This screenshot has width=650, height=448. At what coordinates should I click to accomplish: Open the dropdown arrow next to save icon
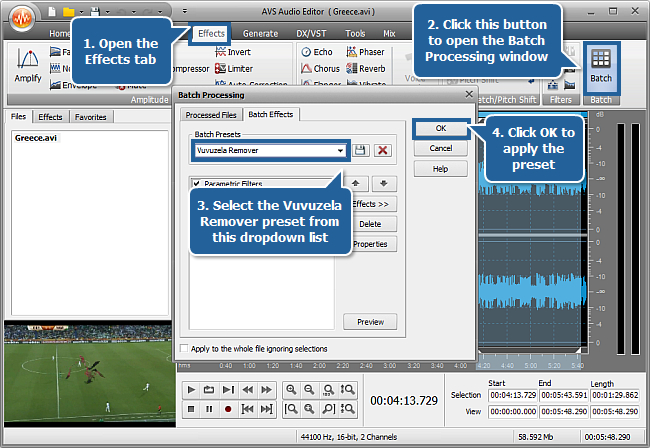(107, 12)
